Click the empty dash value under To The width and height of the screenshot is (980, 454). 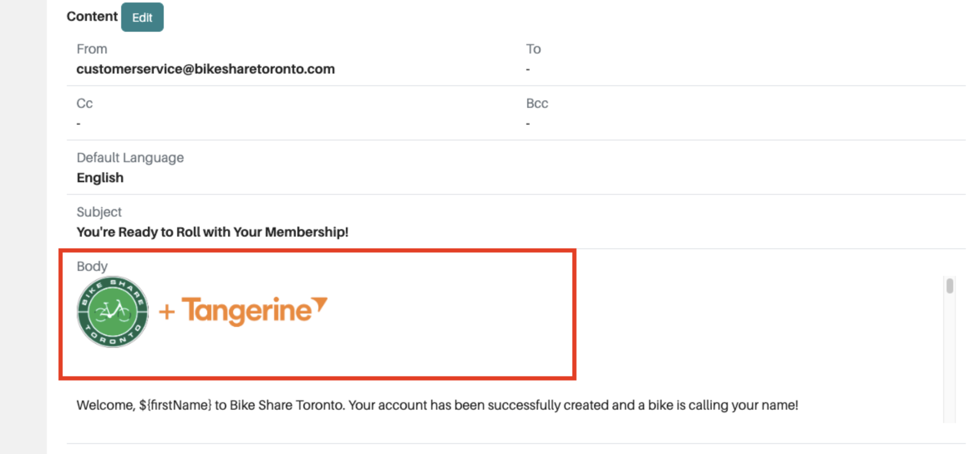coord(528,69)
